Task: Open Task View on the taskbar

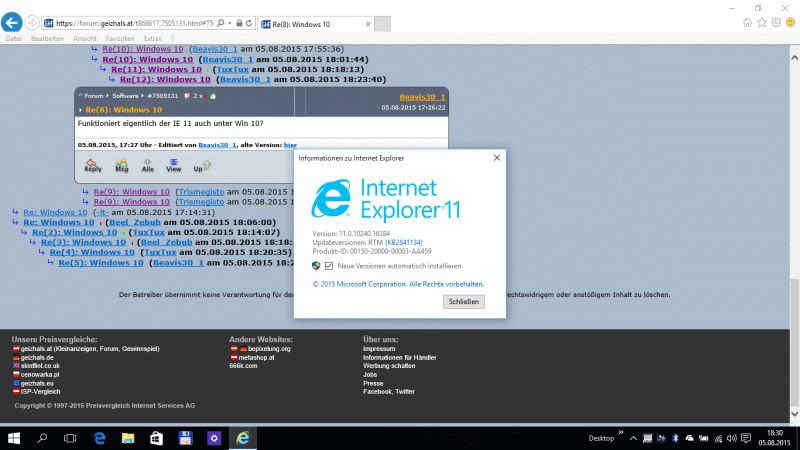Action: pyautogui.click(x=70, y=438)
